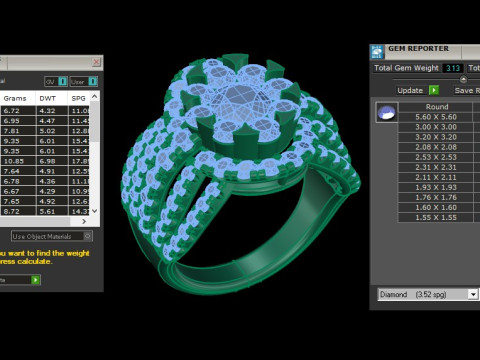Click the 4.92 DWT cell
480x360 pixels.
[52, 201]
